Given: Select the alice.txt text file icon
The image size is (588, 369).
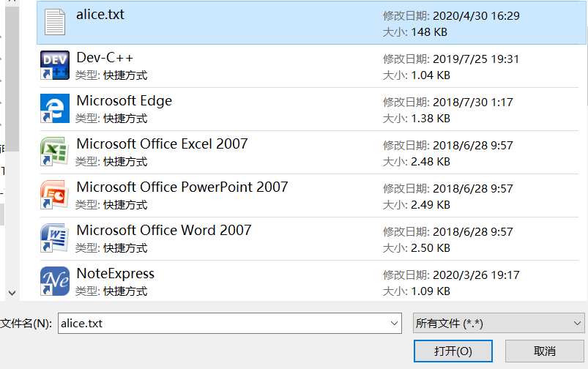Looking at the screenshot, I should (55, 22).
